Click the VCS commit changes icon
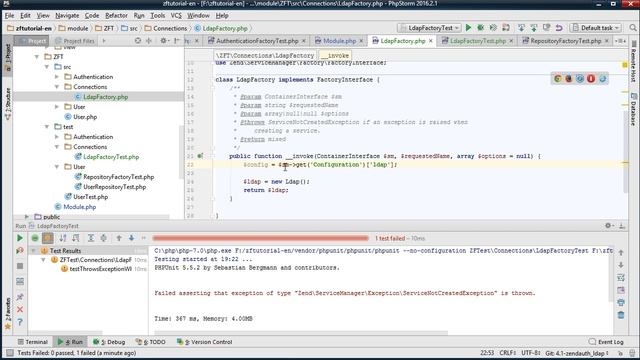 tap(533, 28)
